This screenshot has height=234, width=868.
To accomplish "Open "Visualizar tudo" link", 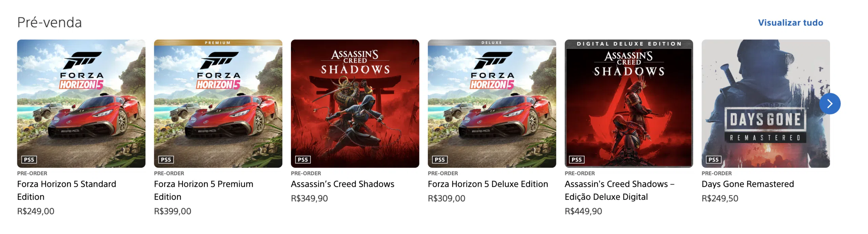I will (790, 23).
